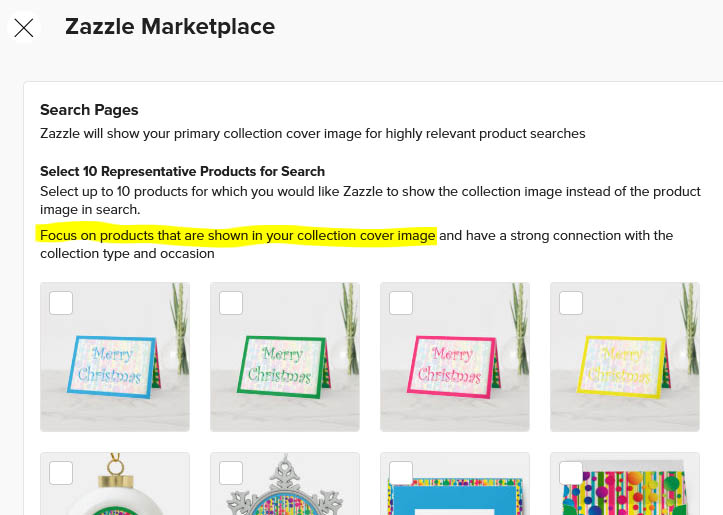Image resolution: width=723 pixels, height=515 pixels.
Task: Check the blue Merry Christmas card checkbox
Action: (61, 303)
